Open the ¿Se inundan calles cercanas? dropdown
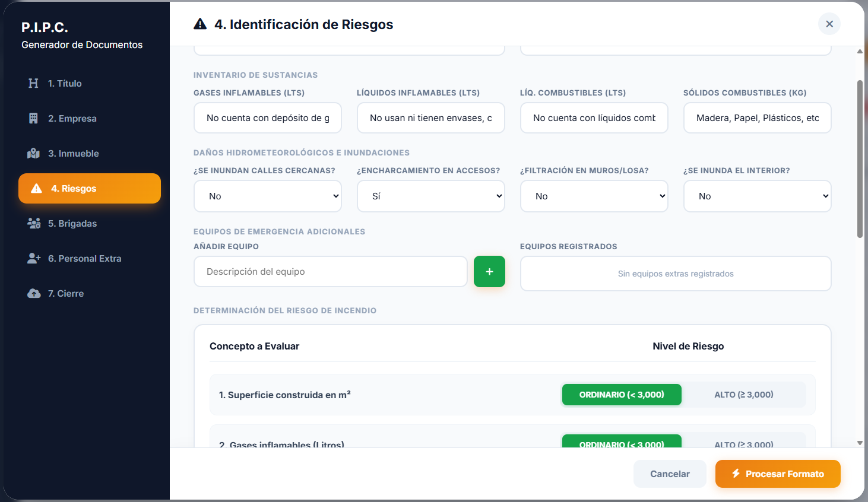The height and width of the screenshot is (502, 868). [268, 196]
